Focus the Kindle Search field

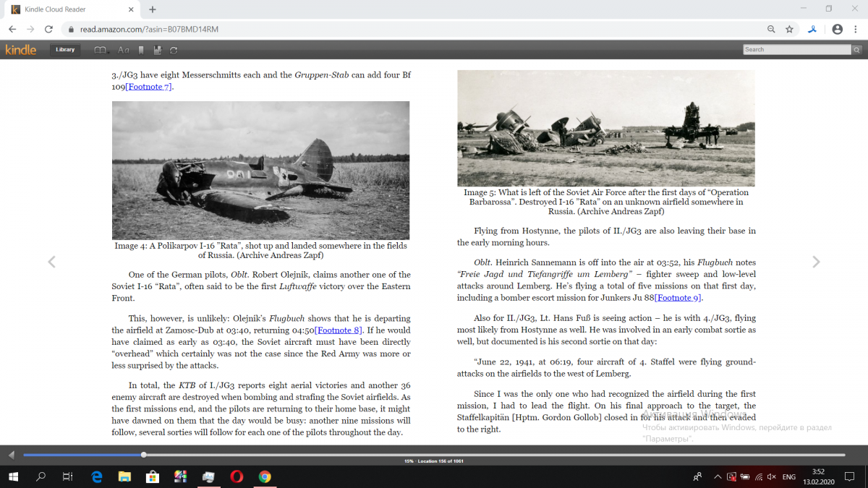[x=797, y=49]
